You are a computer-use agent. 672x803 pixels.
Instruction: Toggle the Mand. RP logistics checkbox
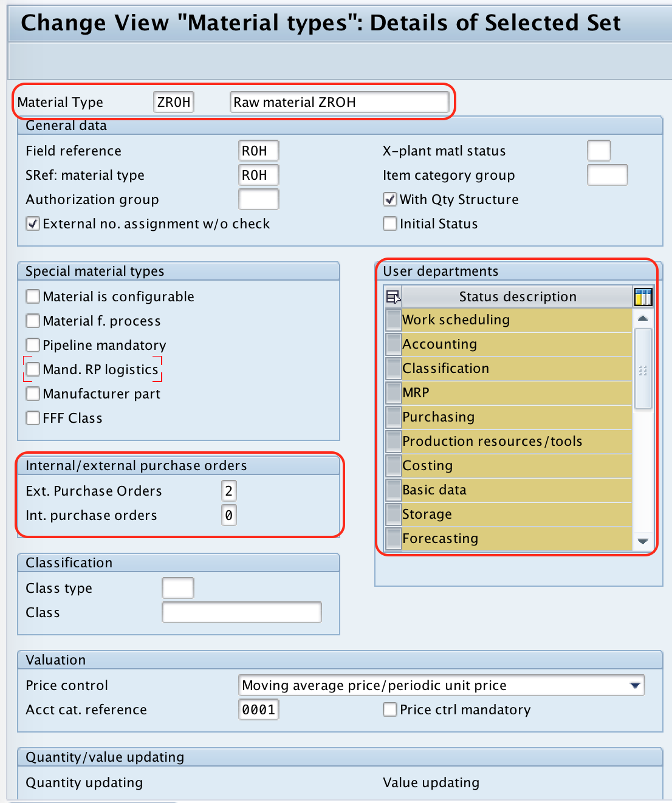pyautogui.click(x=32, y=369)
